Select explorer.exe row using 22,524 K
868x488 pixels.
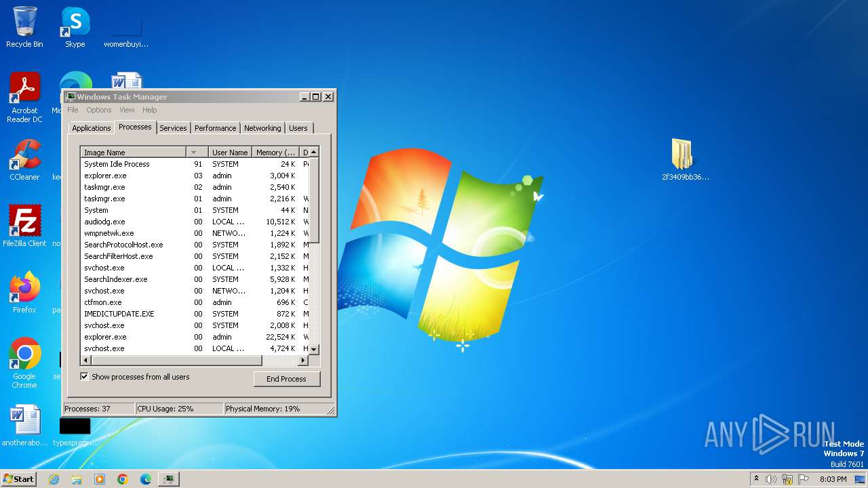[x=195, y=337]
